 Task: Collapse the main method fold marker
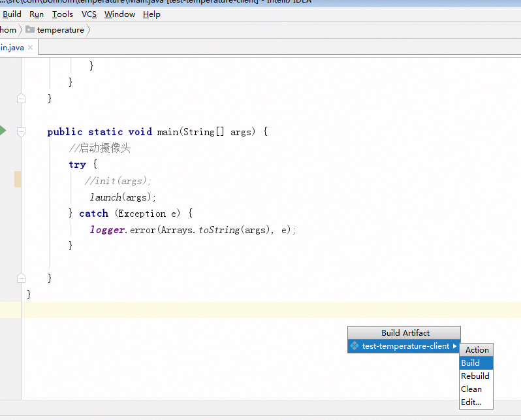tap(22, 132)
